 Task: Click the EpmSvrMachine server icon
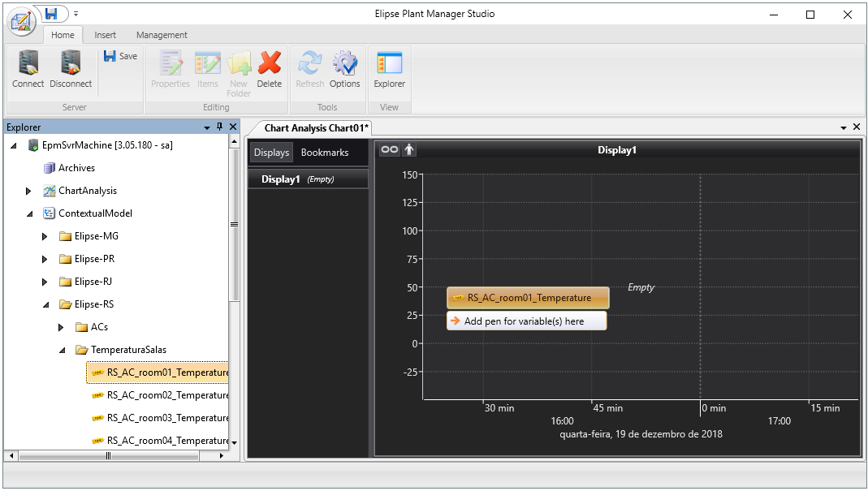[33, 145]
